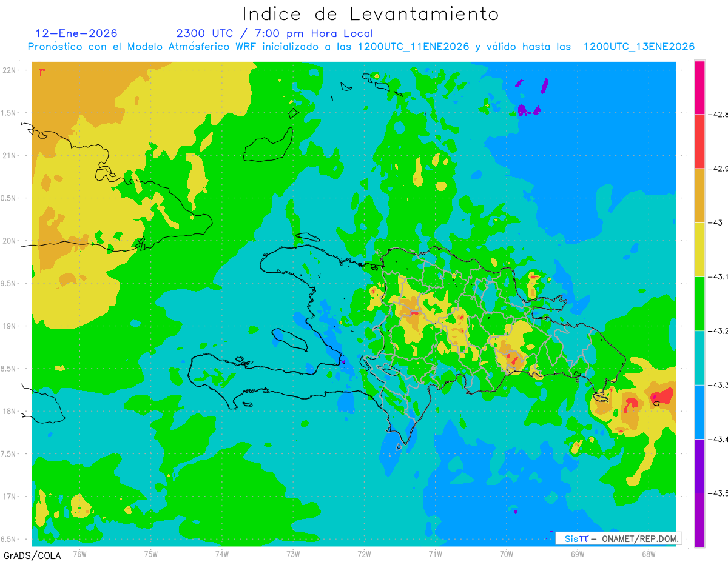
Task: Click the 'Pronóstico con el Modelo Atmosferico WRF' line
Action: click(361, 47)
